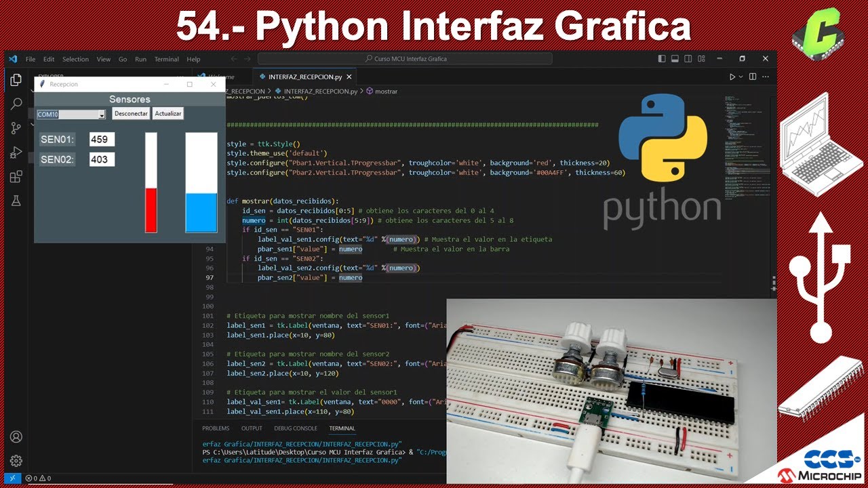Click the feather icon of the Recepcion window
The height and width of the screenshot is (488, 868).
(42, 84)
